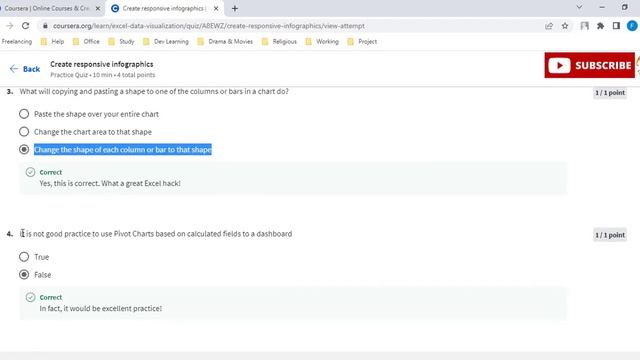Open the Working bookmark folder
The height and width of the screenshot is (360, 640).
322,42
